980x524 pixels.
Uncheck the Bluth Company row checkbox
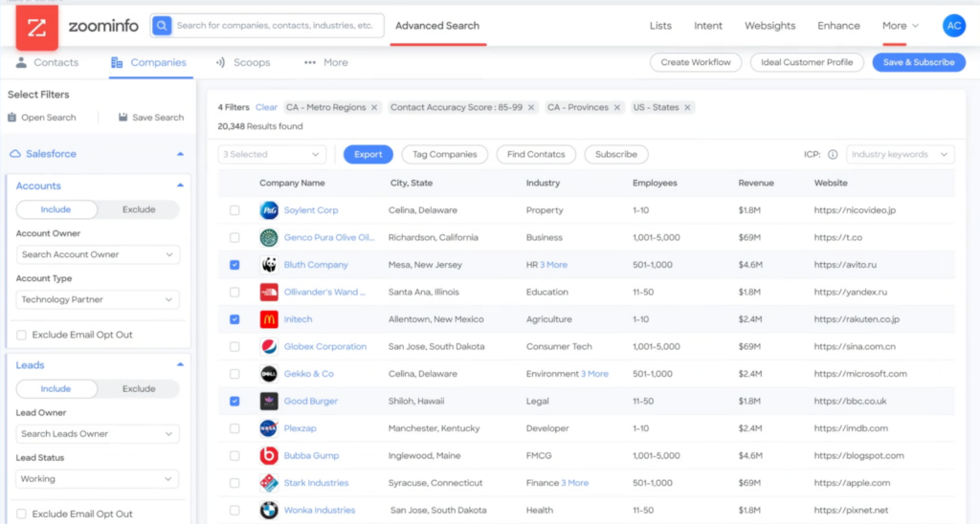point(234,265)
